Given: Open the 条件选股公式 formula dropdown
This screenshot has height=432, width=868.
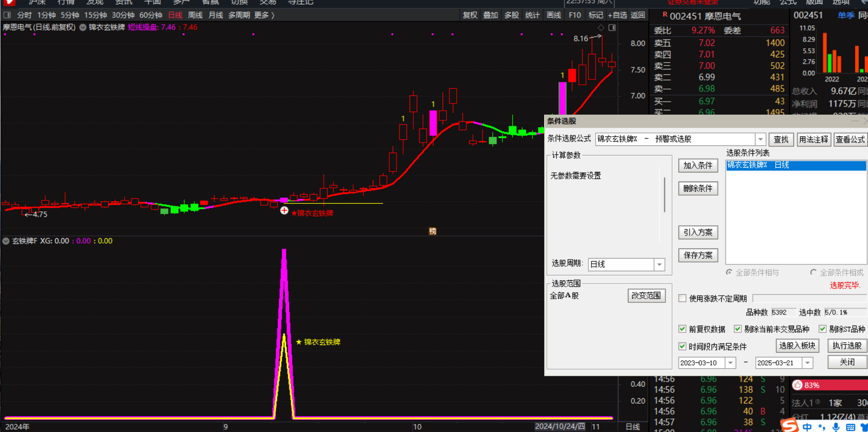Looking at the screenshot, I should (760, 139).
